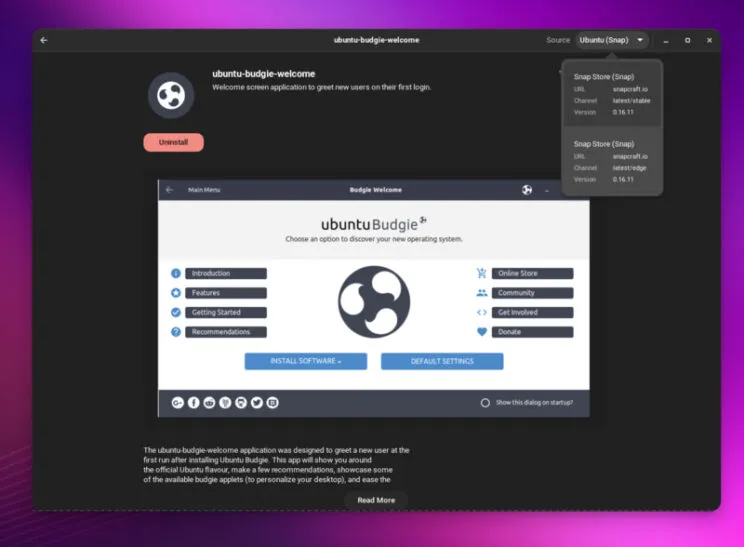
Task: Expand the INSTALL SOFTWARE dropdown button
Action: pyautogui.click(x=306, y=361)
